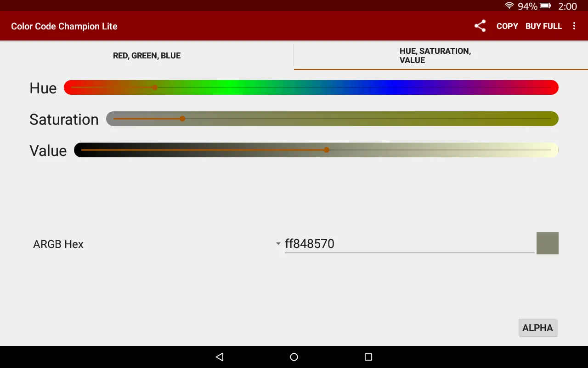Click the Hue slider handle
This screenshot has width=588, height=368.
pos(155,87)
